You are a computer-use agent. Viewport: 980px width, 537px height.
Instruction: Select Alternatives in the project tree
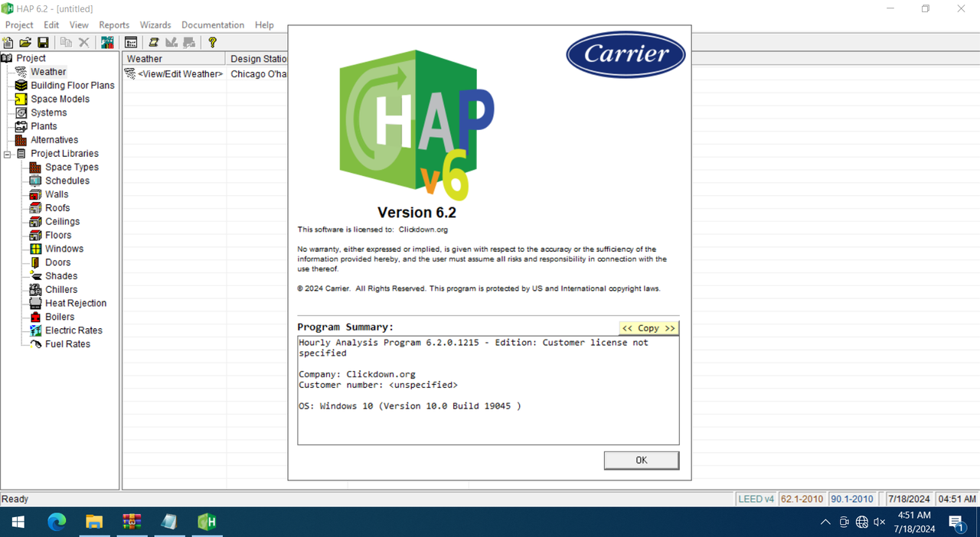54,140
